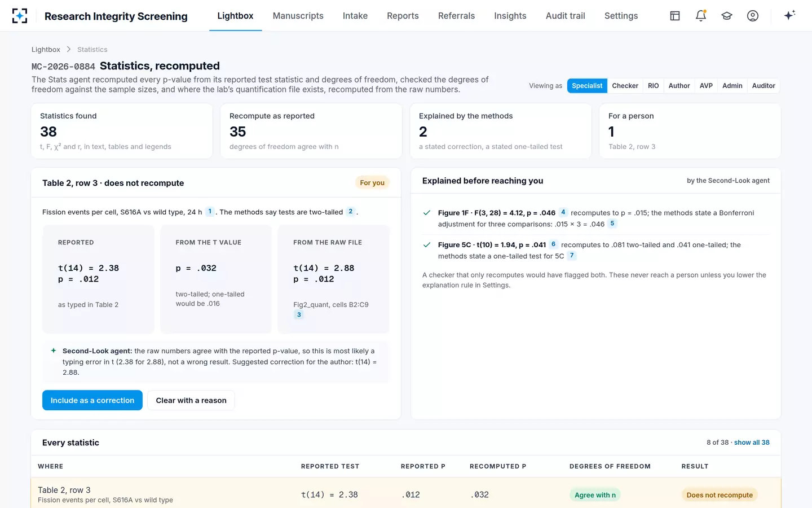This screenshot has height=508, width=812.
Task: Open the layout panel icon in header
Action: pos(675,16)
